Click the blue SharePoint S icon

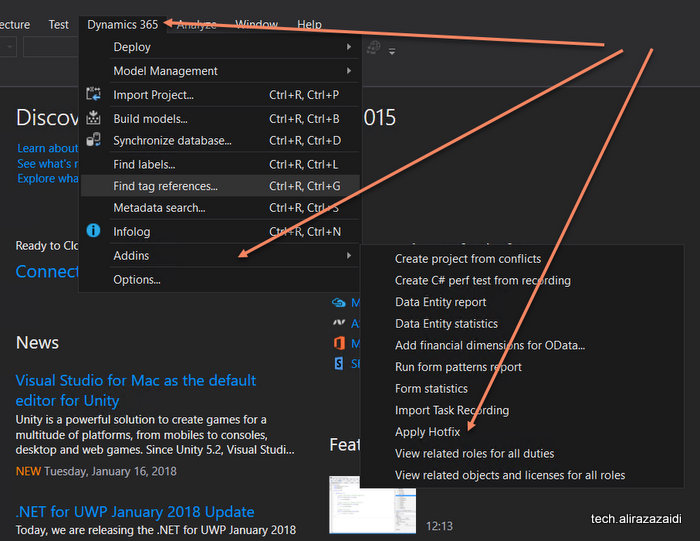coord(339,363)
